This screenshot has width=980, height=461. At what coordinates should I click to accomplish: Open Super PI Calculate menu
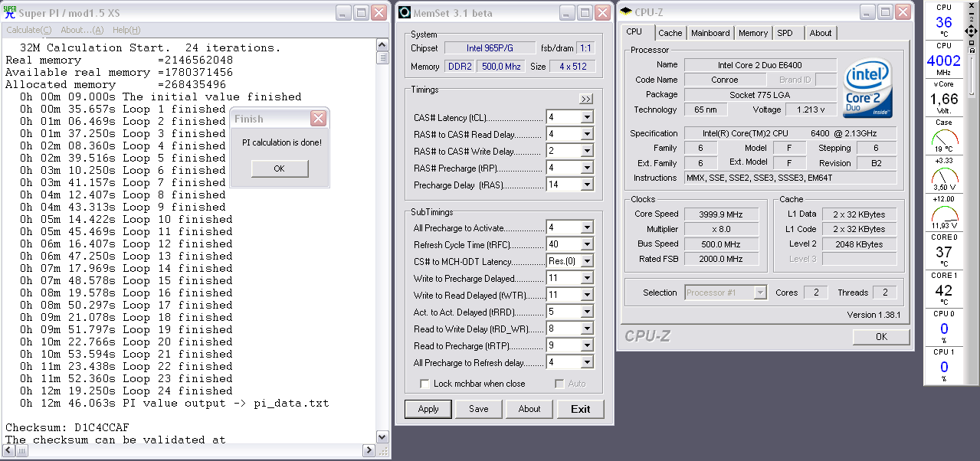(29, 30)
